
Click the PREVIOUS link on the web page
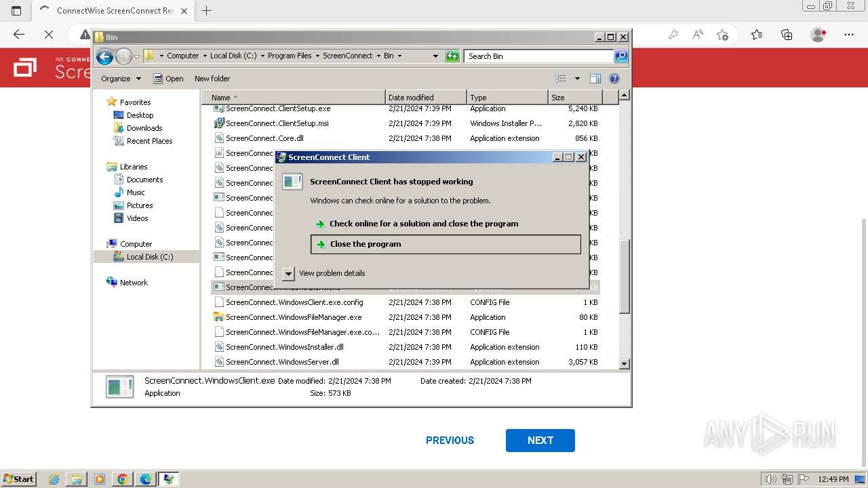click(x=450, y=441)
